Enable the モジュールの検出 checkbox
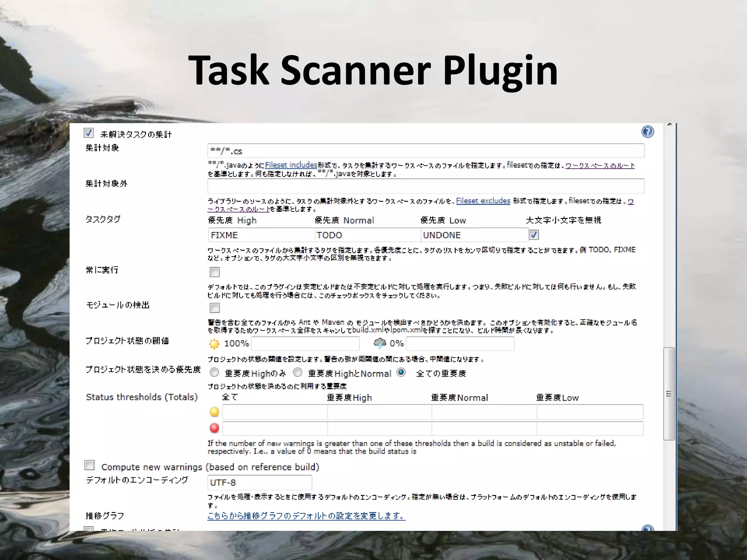This screenshot has width=747, height=560. pyautogui.click(x=214, y=308)
